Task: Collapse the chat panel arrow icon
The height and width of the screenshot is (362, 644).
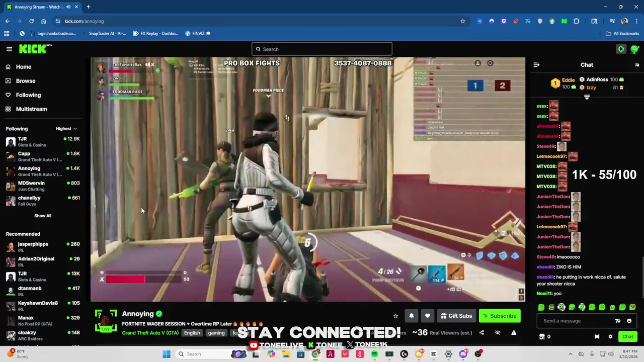Action: [536, 65]
